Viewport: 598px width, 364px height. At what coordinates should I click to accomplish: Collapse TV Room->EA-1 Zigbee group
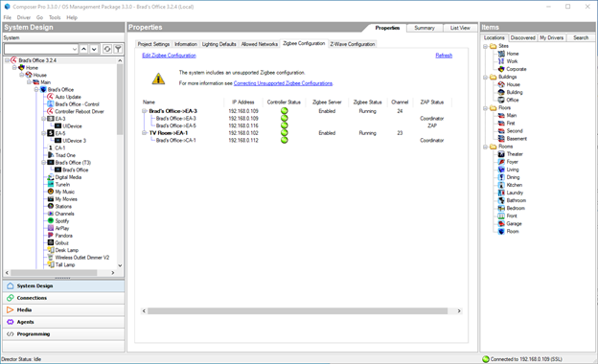coord(144,133)
